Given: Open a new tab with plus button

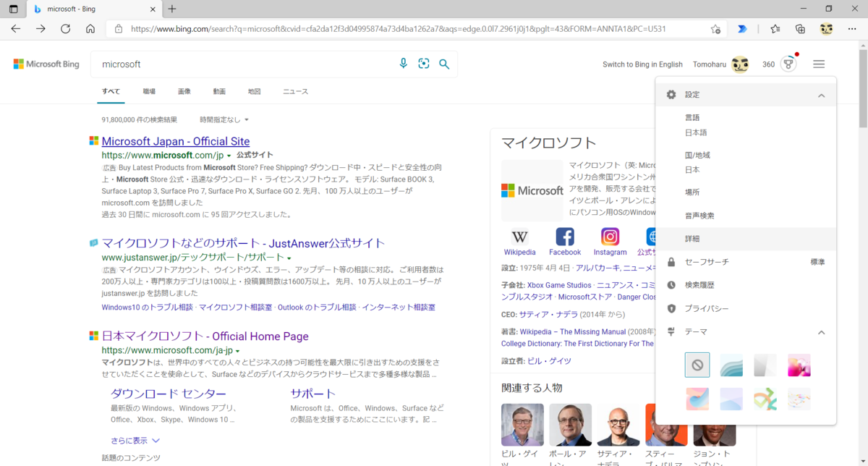Looking at the screenshot, I should click(x=171, y=9).
